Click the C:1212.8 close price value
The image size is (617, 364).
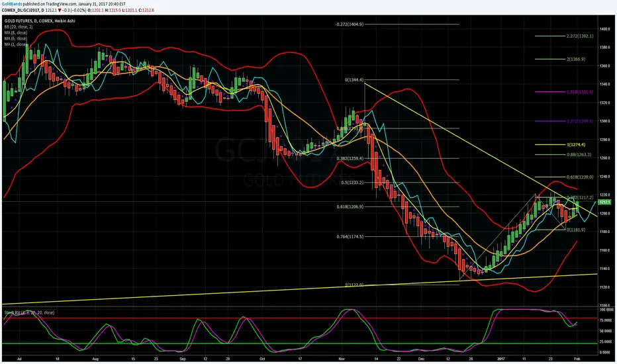tap(146, 10)
